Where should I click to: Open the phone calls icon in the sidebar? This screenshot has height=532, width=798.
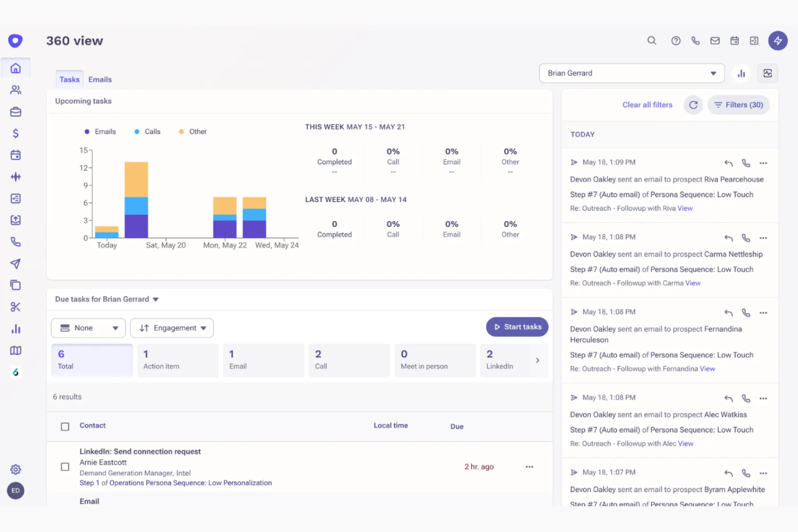16,242
